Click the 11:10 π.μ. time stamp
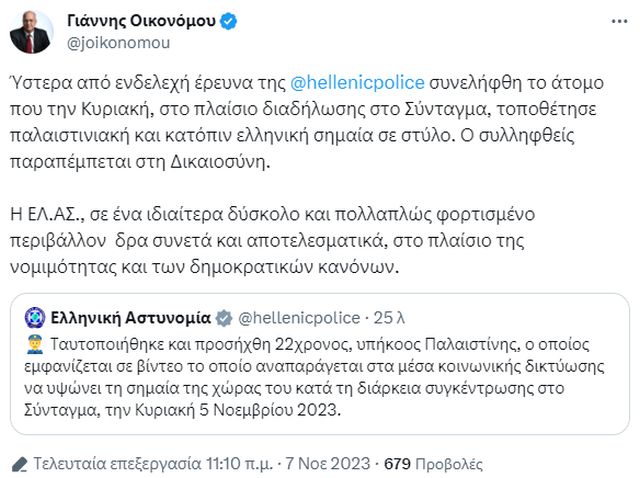 click(233, 463)
